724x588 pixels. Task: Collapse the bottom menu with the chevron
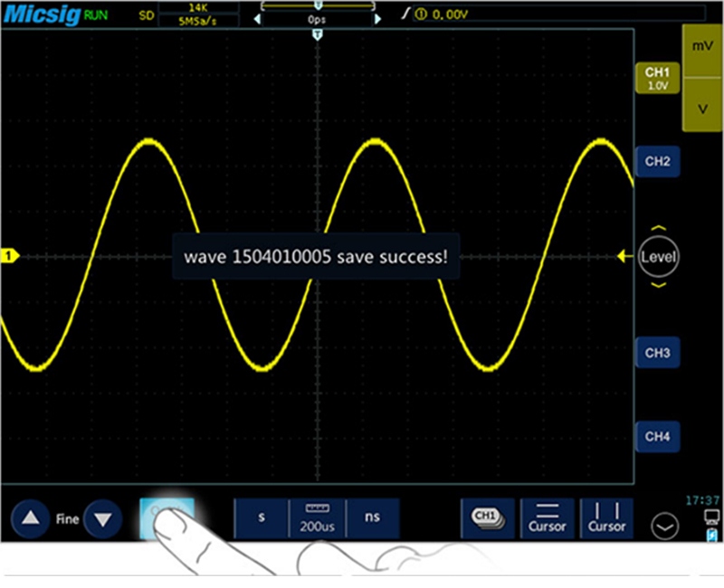(663, 525)
